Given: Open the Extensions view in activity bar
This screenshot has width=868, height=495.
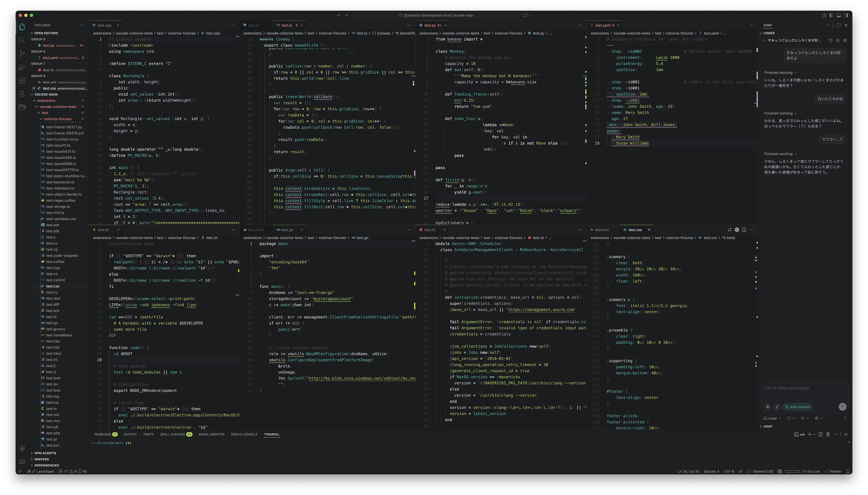Looking at the screenshot, I should pos(22,81).
